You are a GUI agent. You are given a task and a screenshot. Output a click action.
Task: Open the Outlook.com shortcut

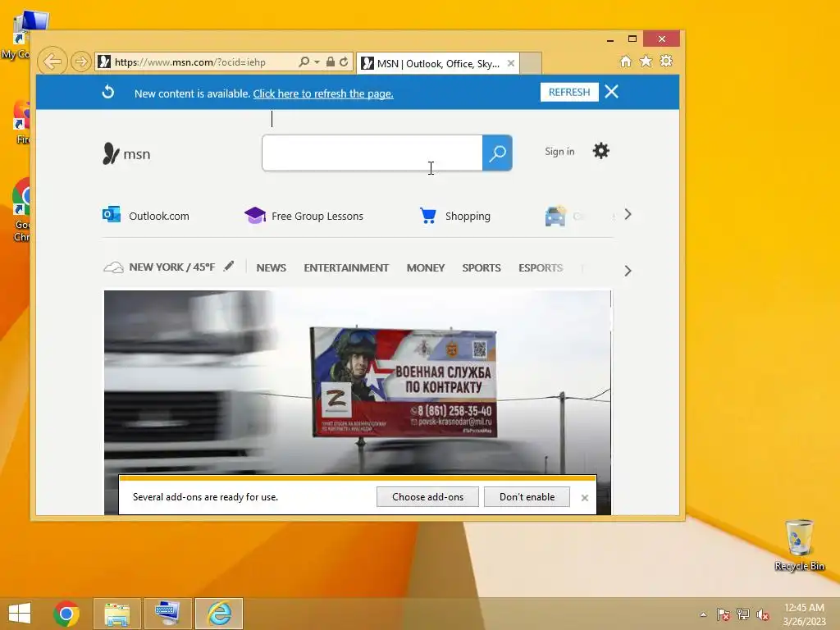click(146, 216)
